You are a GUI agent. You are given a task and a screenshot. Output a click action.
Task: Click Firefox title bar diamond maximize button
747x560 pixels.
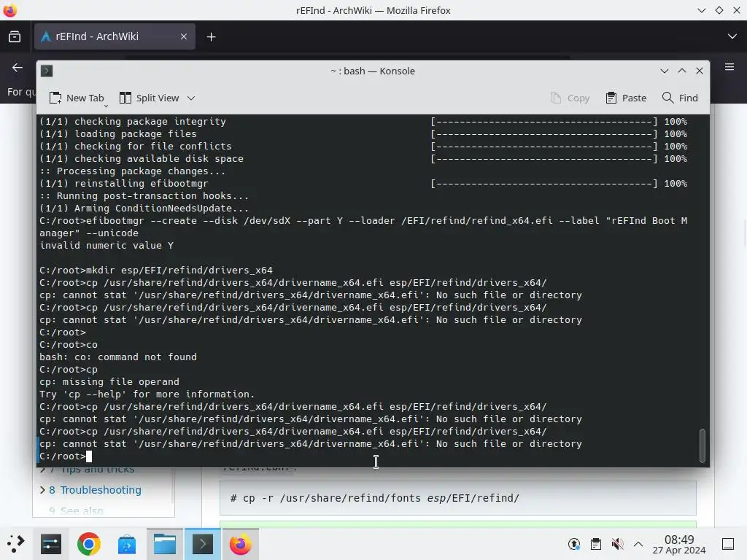click(x=719, y=10)
